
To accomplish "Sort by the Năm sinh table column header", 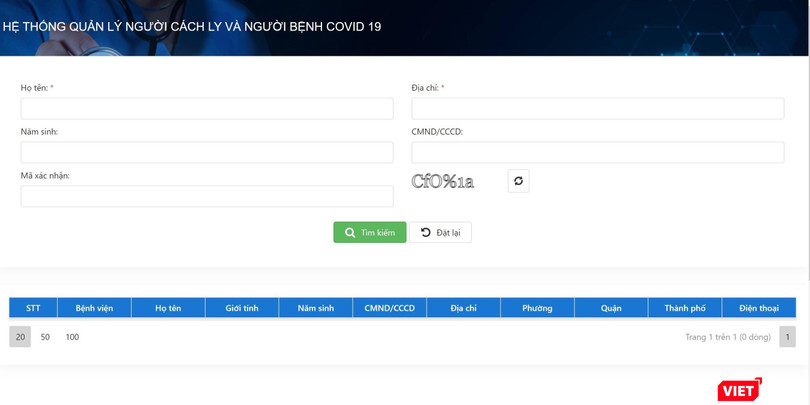I will click(316, 308).
